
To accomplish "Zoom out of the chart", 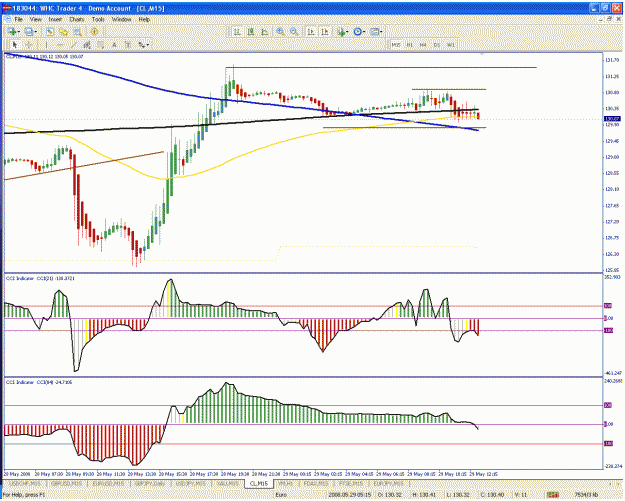I will pos(294,31).
